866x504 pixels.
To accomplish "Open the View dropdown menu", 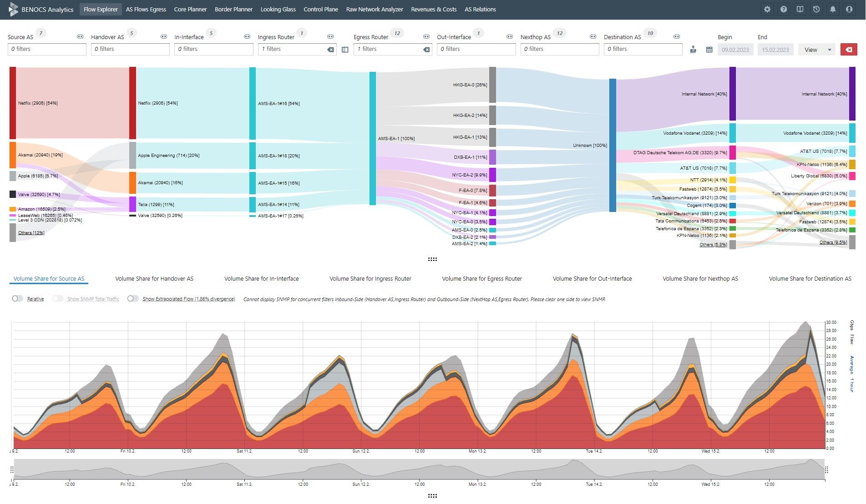I will 817,50.
